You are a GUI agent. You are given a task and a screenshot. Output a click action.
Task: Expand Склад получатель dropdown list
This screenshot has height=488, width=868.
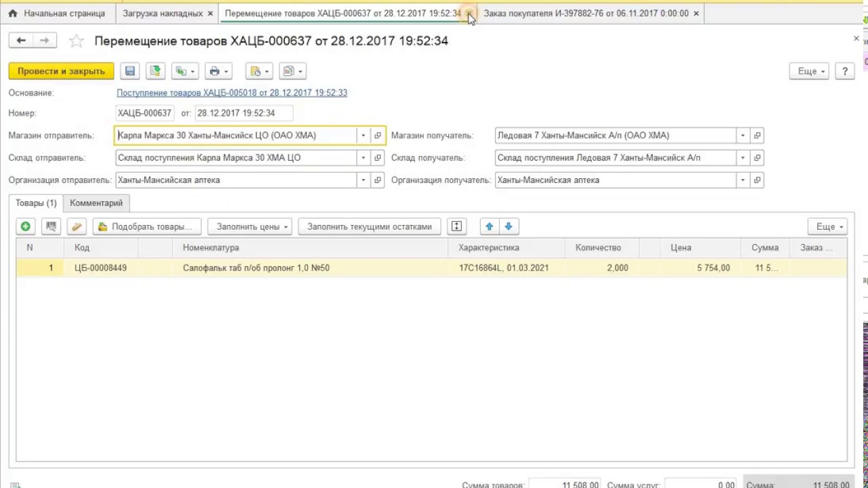(743, 158)
